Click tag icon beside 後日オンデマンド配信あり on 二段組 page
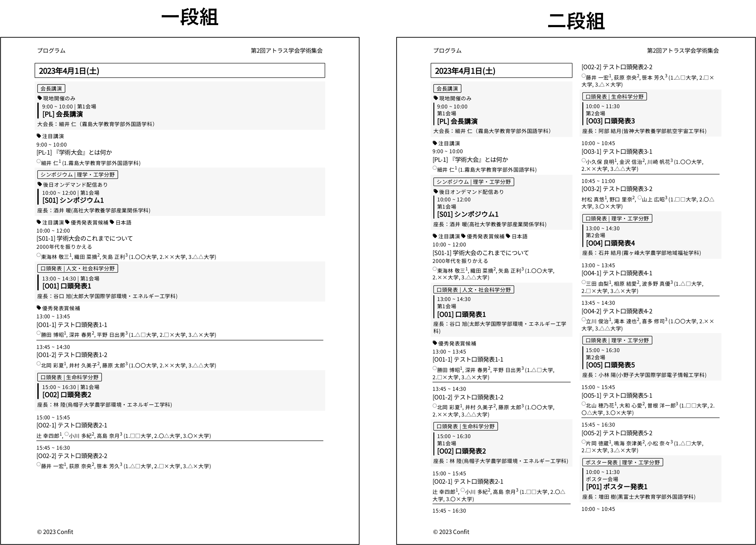 click(436, 191)
